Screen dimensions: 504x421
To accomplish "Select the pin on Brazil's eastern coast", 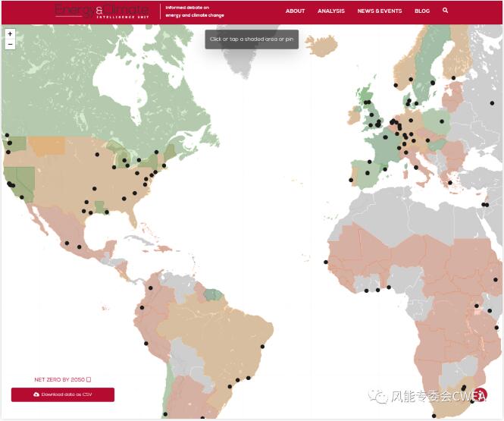I will [x=263, y=347].
